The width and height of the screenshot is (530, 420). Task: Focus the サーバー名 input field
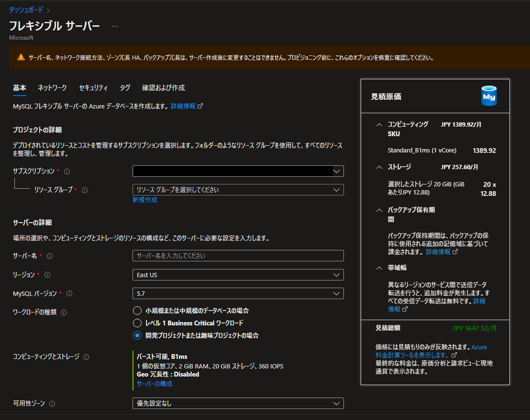coord(238,256)
